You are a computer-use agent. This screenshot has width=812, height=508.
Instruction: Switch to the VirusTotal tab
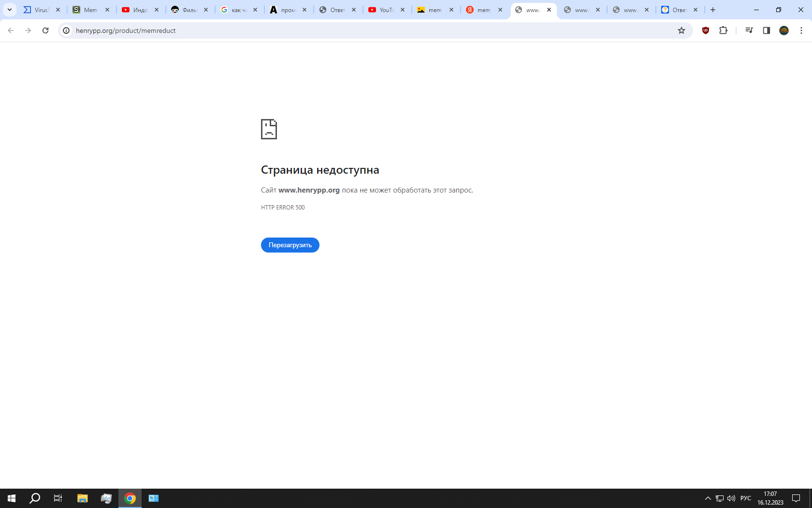coord(38,10)
